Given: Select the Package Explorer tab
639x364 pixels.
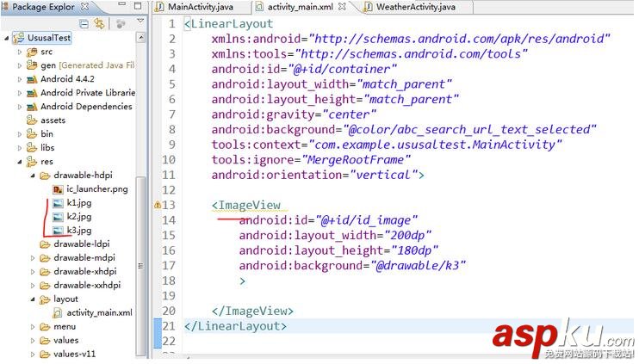Looking at the screenshot, I should (44, 7).
